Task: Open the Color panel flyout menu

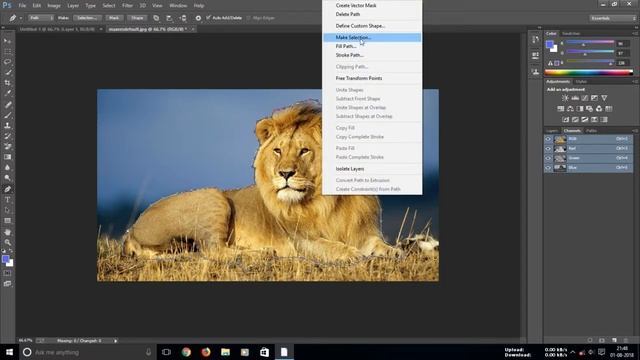Action: [635, 33]
